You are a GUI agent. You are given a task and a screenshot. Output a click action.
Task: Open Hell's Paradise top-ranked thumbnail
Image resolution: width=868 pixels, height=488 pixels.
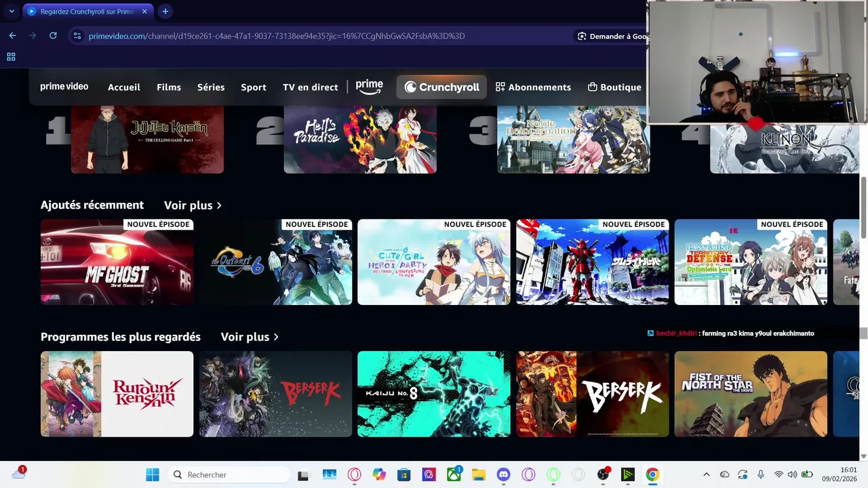click(x=360, y=139)
